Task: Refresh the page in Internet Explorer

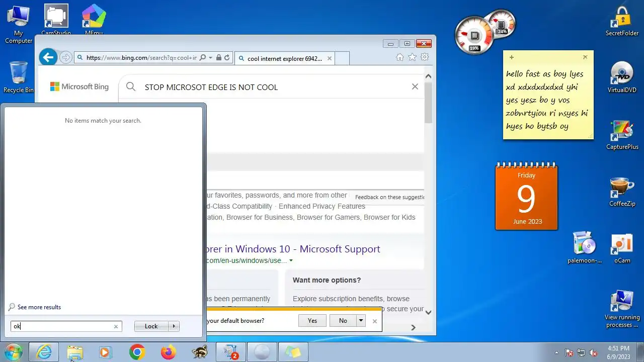Action: [x=227, y=58]
